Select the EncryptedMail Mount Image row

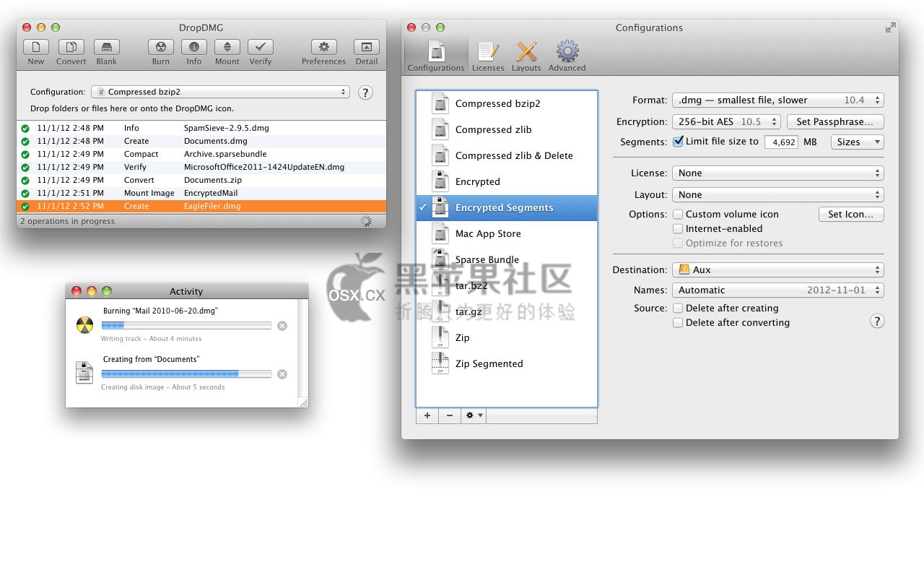point(201,194)
